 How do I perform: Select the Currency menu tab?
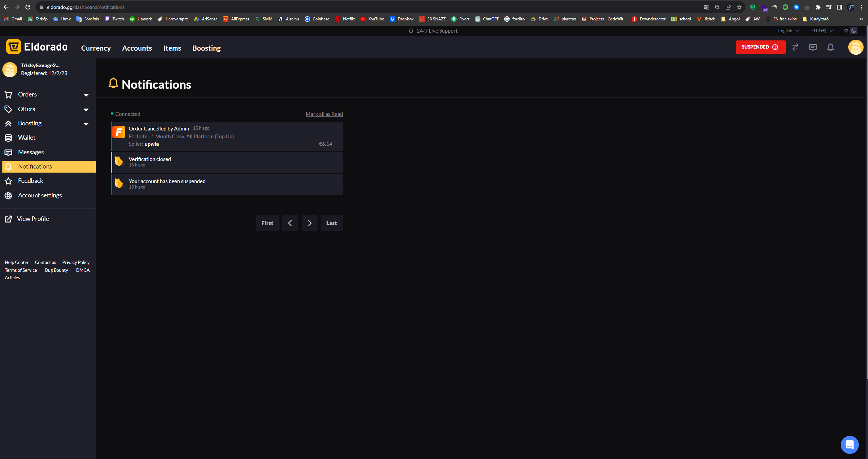pos(96,48)
